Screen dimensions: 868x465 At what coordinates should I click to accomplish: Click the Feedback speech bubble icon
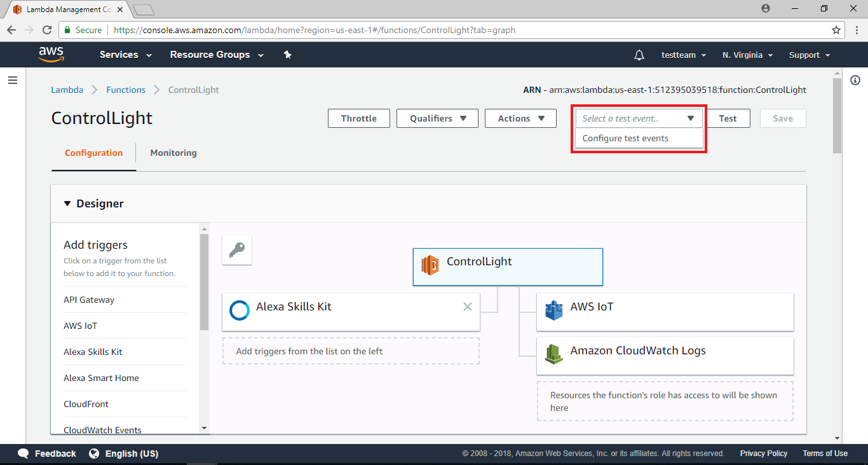coord(24,454)
